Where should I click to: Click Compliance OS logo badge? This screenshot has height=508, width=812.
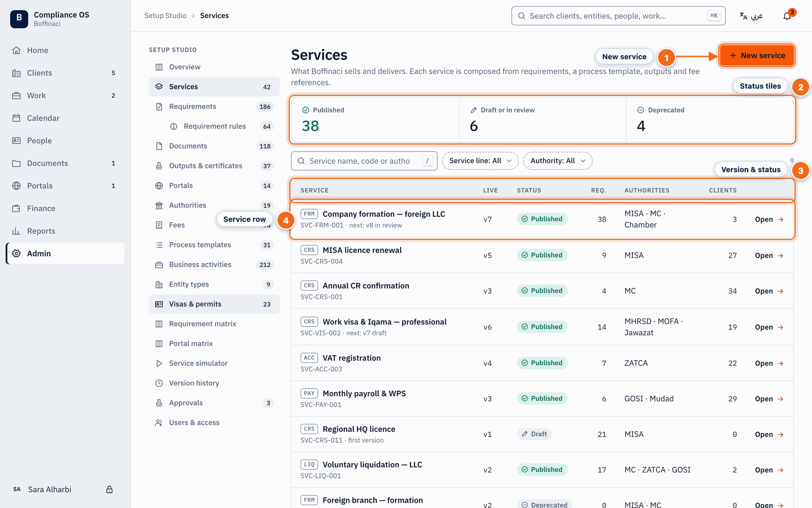click(x=19, y=19)
